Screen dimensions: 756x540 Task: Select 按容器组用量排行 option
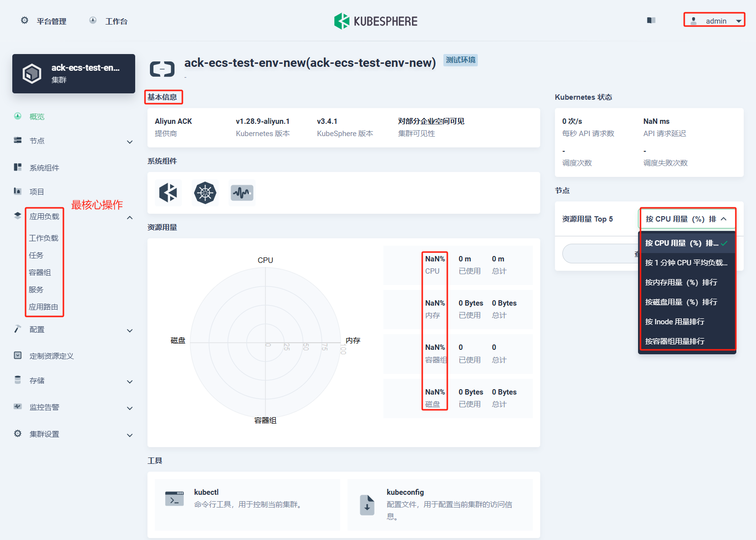(x=687, y=341)
